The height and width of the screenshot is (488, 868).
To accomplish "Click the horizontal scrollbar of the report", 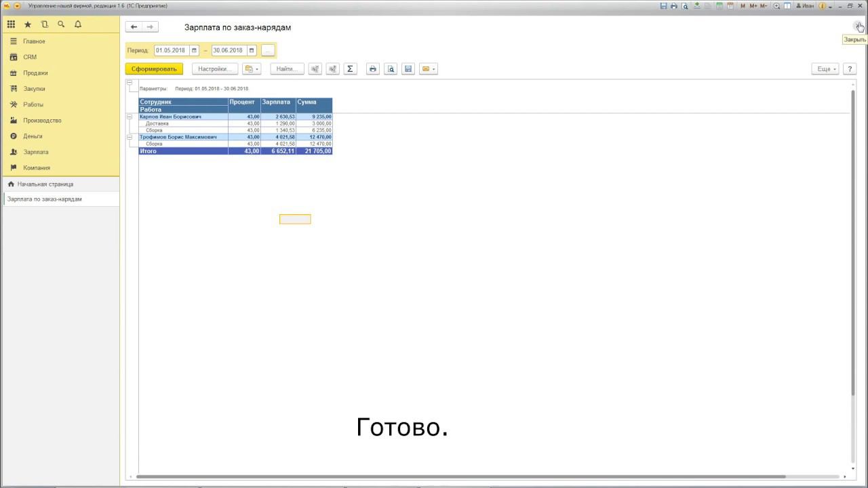I will pos(461,476).
